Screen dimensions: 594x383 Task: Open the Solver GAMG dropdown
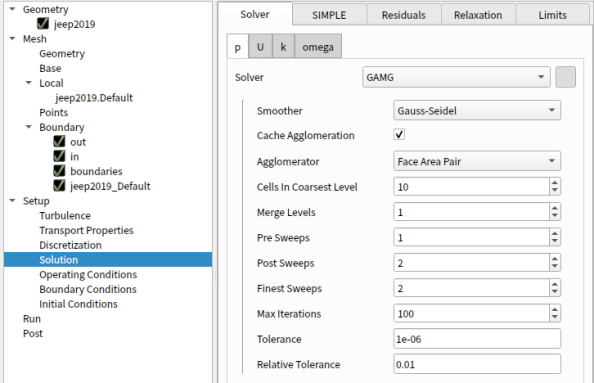point(456,77)
